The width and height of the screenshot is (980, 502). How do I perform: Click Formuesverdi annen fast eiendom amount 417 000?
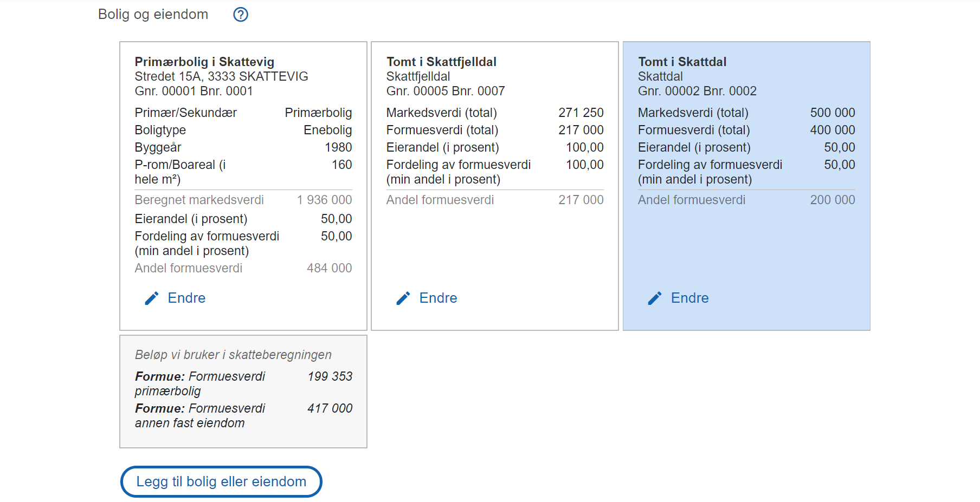point(330,408)
